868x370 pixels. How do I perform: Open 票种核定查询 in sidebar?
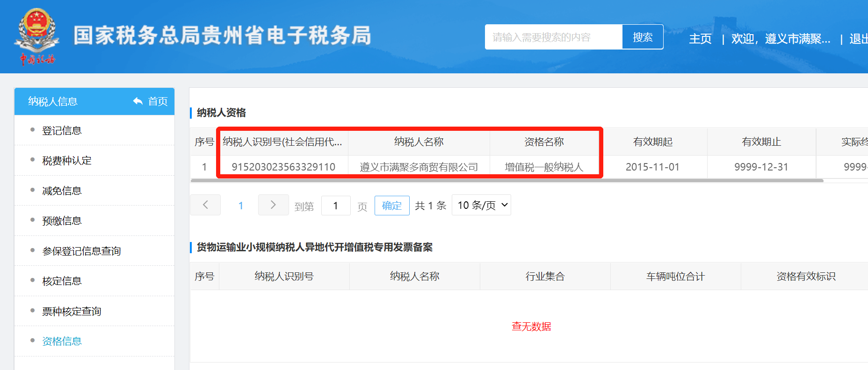(72, 312)
